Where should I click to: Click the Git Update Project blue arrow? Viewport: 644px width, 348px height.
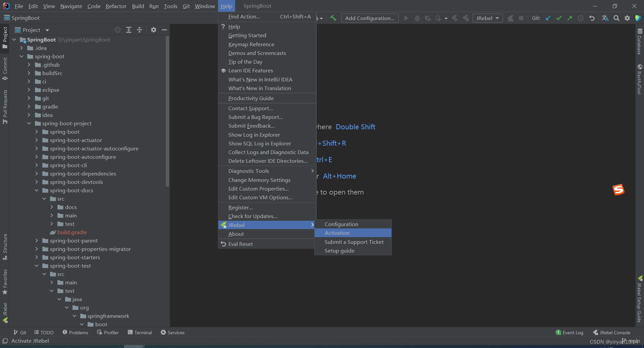[x=548, y=18]
